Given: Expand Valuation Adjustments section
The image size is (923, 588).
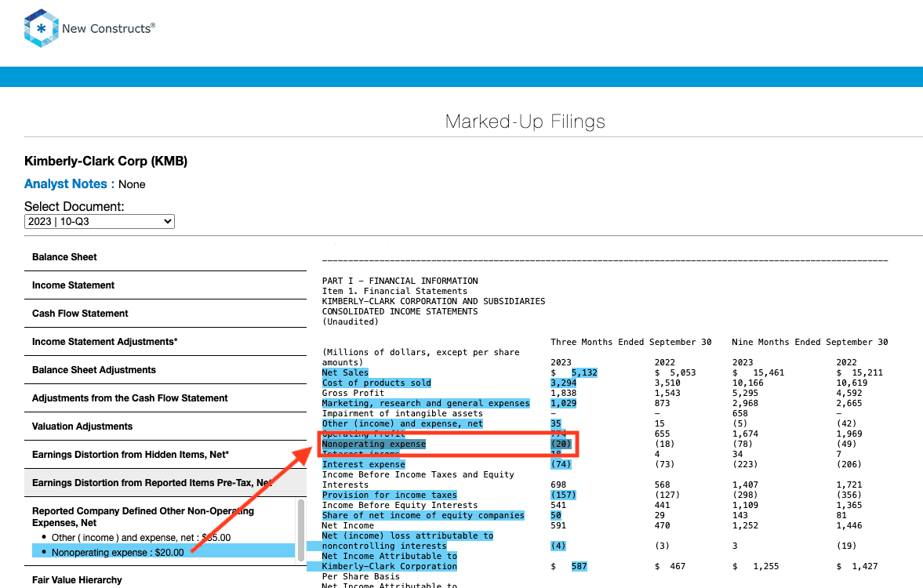Looking at the screenshot, I should pyautogui.click(x=165, y=426).
